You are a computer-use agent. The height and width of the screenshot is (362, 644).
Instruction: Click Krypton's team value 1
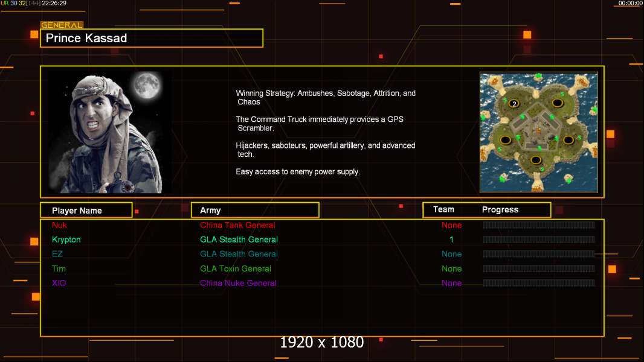(x=451, y=240)
